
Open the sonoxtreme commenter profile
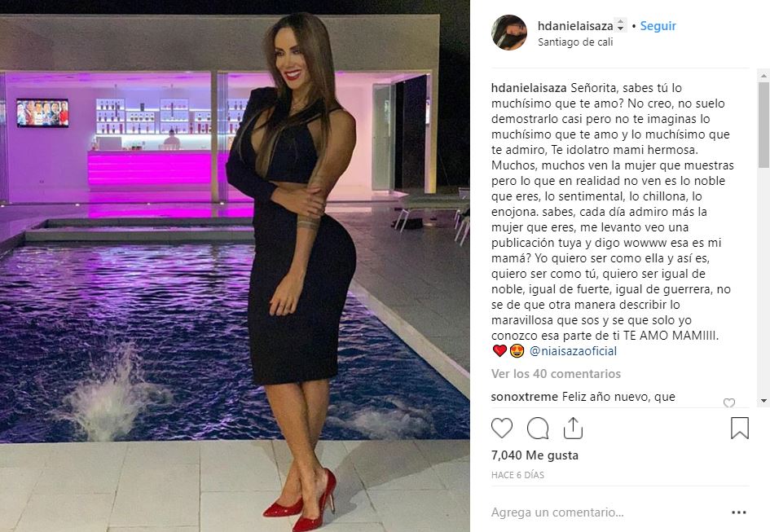525,397
